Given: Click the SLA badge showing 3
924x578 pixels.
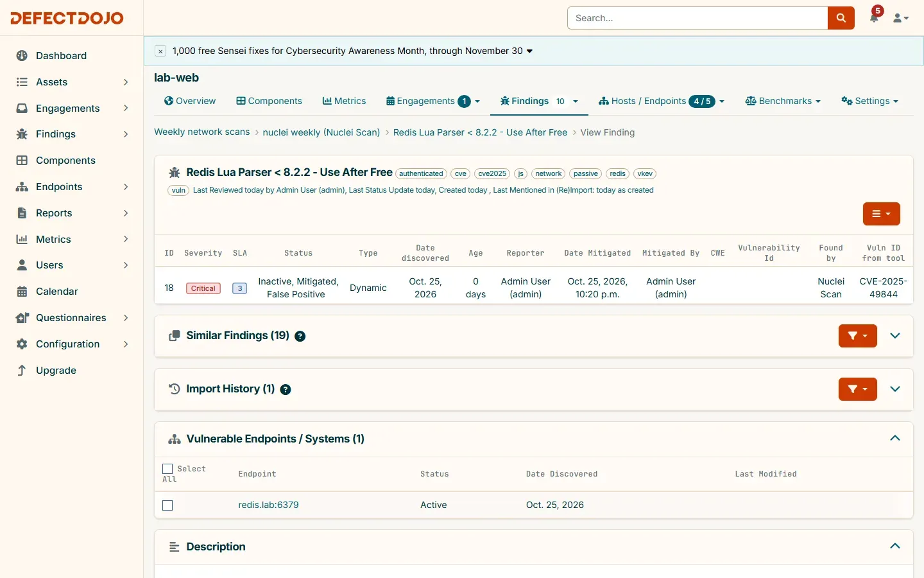Looking at the screenshot, I should click(x=239, y=288).
